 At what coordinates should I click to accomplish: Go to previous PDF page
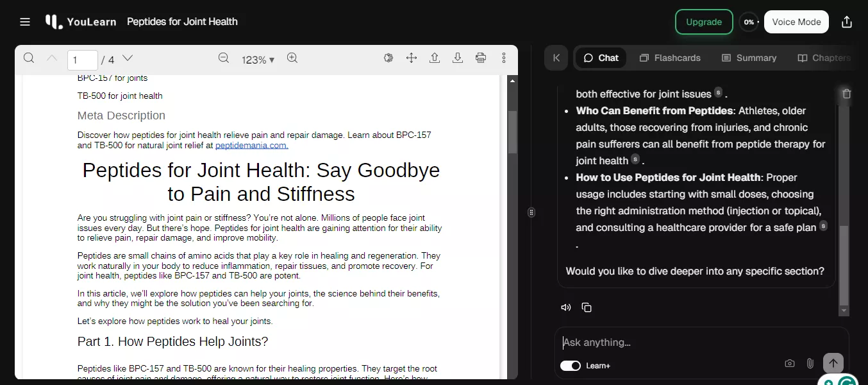point(52,58)
